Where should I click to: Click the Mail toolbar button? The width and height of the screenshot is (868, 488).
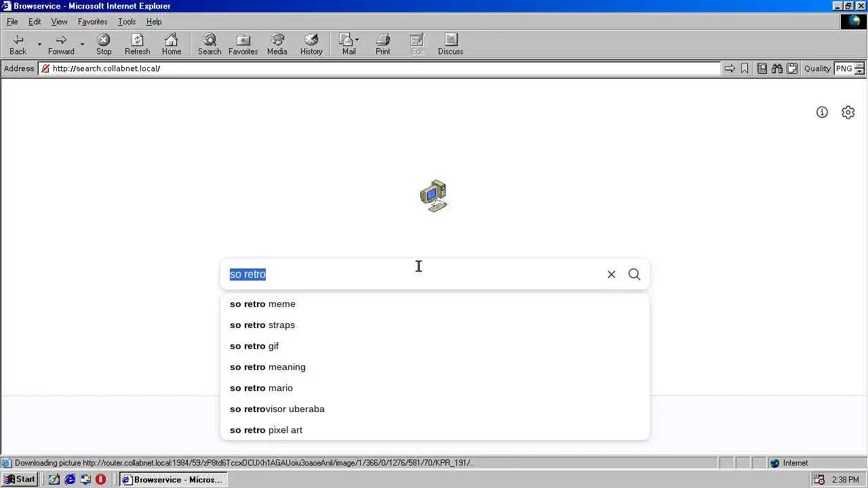point(349,45)
